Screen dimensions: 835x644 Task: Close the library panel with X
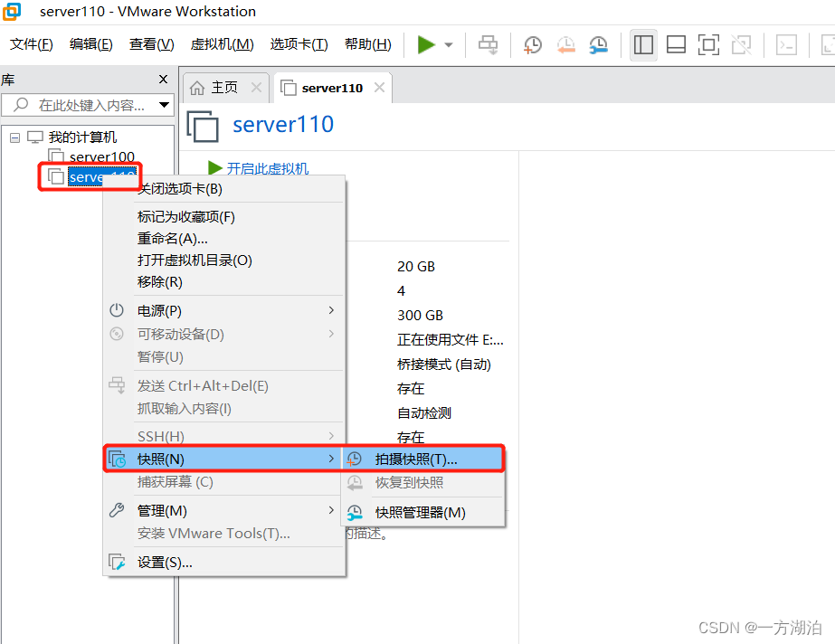click(163, 80)
